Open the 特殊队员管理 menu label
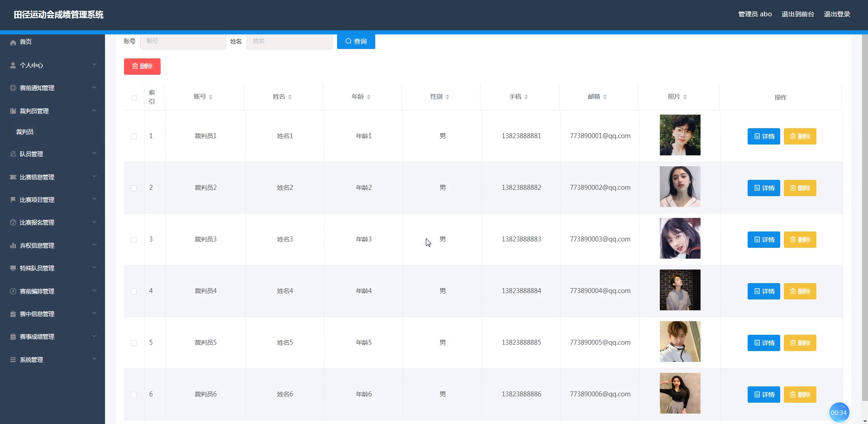The height and width of the screenshot is (424, 868). click(x=37, y=268)
